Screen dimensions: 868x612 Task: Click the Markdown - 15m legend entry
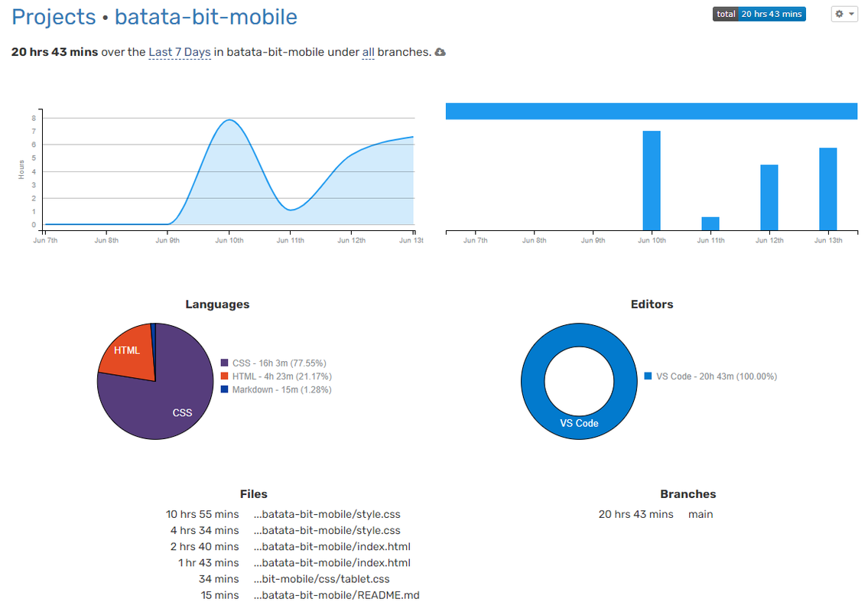281,389
